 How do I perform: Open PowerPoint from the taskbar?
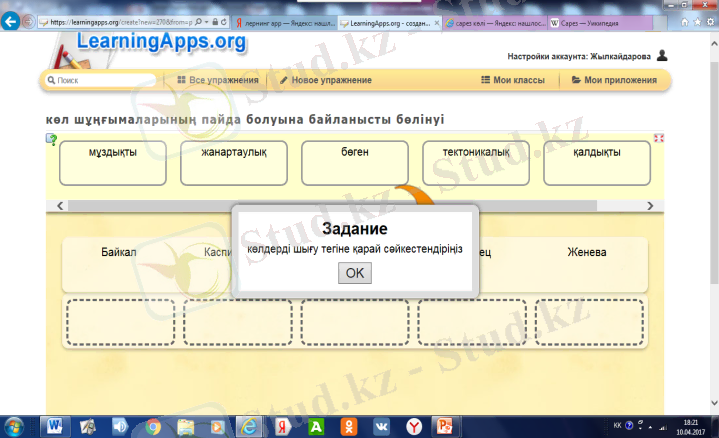pyautogui.click(x=445, y=426)
